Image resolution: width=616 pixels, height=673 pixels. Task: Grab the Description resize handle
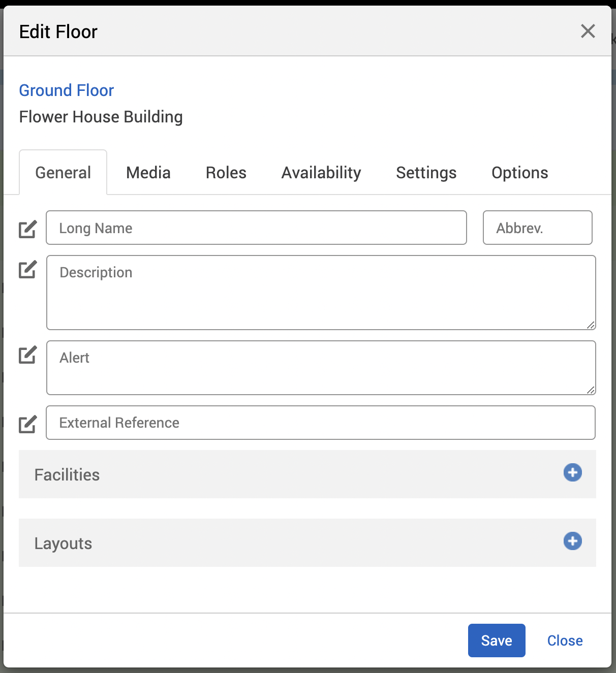[591, 325]
